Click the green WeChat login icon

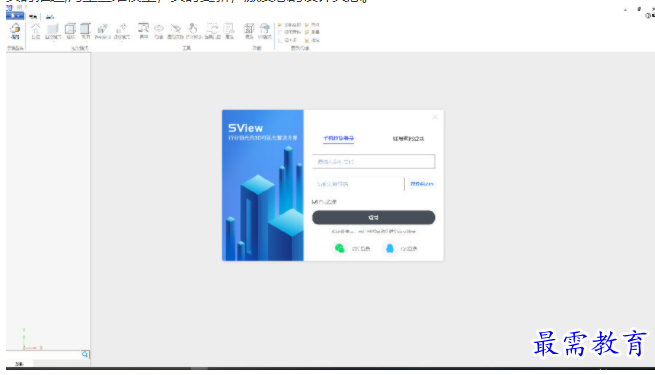coord(340,248)
